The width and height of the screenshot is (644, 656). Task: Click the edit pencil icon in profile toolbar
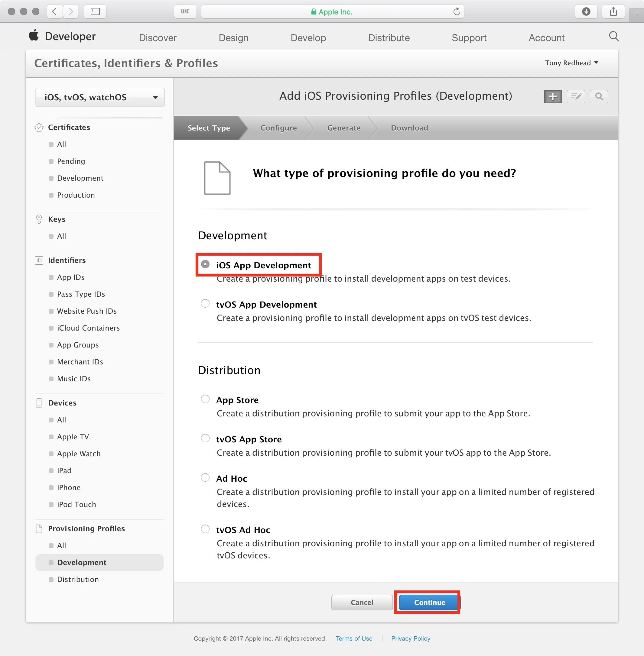point(576,97)
